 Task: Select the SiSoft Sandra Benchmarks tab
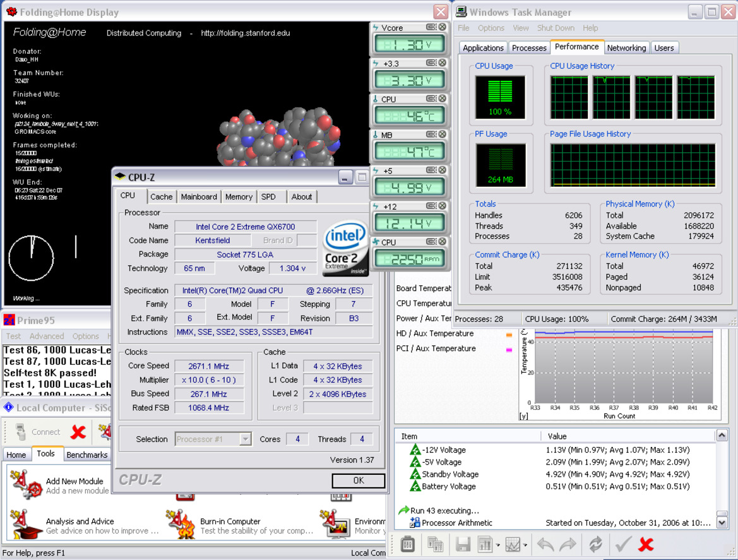tap(87, 455)
